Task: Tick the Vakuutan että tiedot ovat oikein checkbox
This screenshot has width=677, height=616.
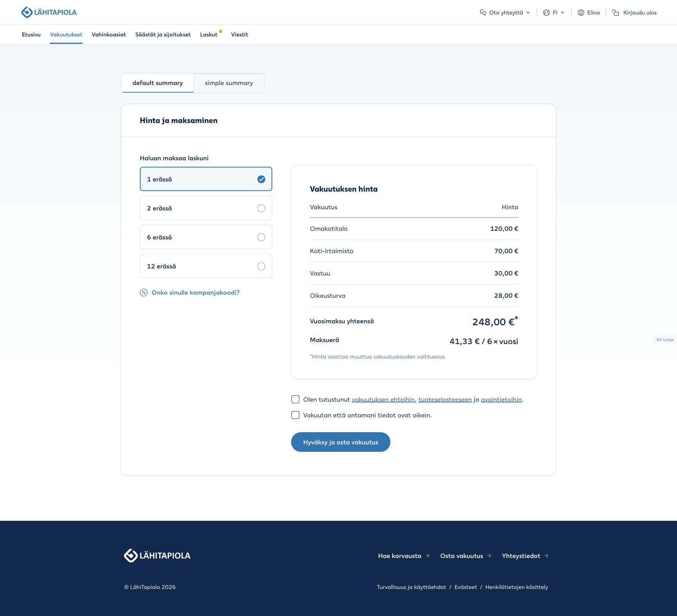Action: (x=295, y=415)
